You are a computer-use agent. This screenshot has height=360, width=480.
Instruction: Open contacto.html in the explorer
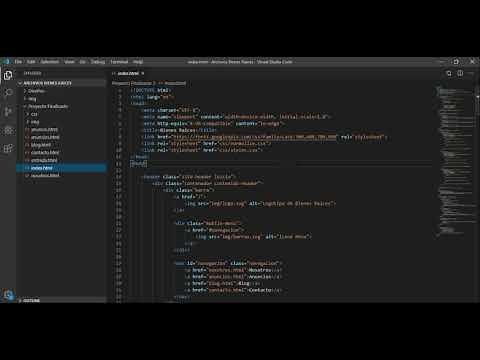[x=61, y=152]
